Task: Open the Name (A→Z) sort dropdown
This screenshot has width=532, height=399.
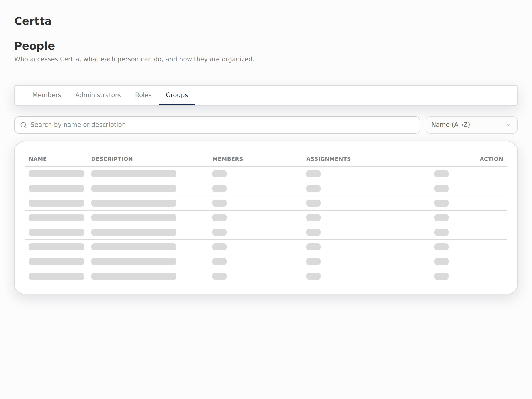Action: (471, 125)
